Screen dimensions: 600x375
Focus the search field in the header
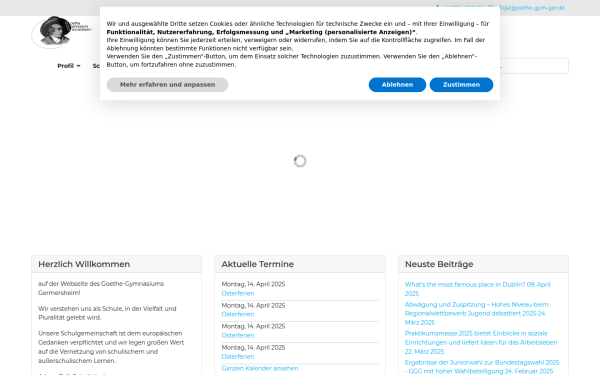click(534, 66)
